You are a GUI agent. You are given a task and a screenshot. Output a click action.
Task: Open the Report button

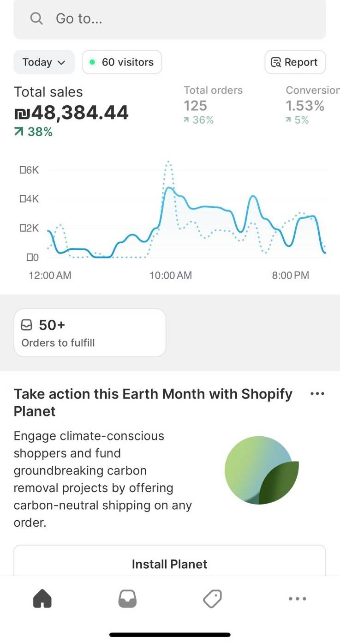pyautogui.click(x=295, y=62)
